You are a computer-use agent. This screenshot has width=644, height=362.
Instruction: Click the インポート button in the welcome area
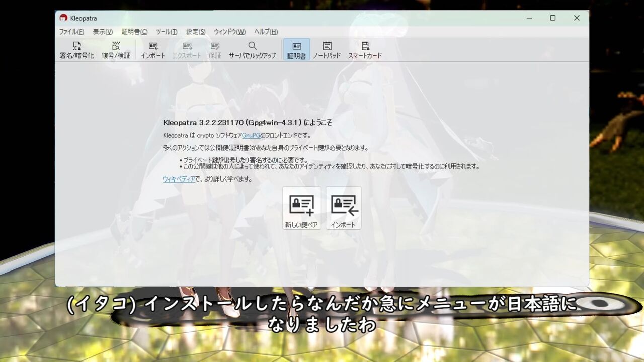pos(344,208)
